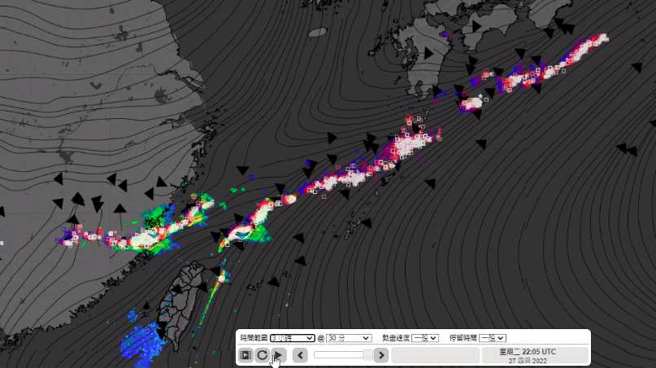Screen dimensions: 656x368
Task: Open the animation speed dropdown
Action: [x=425, y=338]
